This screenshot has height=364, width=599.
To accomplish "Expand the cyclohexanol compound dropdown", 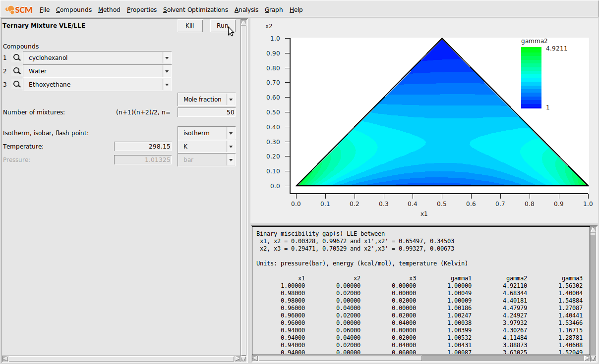I will [167, 58].
